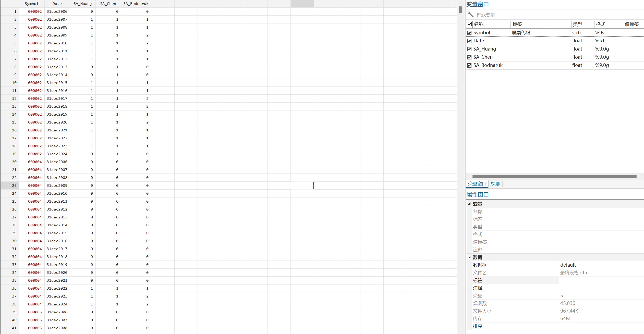Click the SA_Bodnaruk column header

tap(136, 4)
